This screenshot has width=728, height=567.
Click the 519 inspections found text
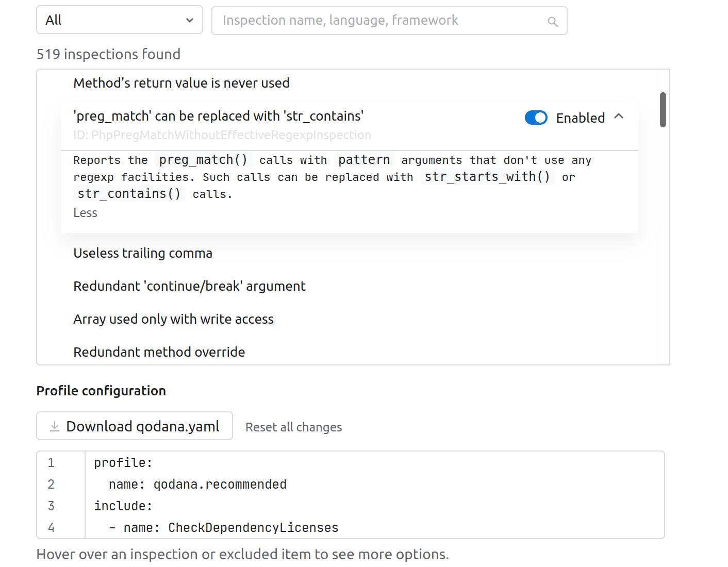pos(108,54)
